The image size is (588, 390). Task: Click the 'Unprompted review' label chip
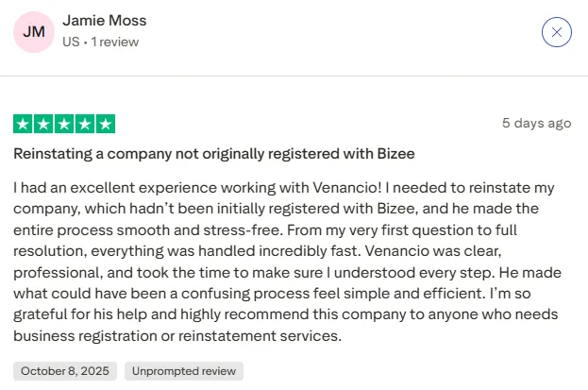point(183,371)
